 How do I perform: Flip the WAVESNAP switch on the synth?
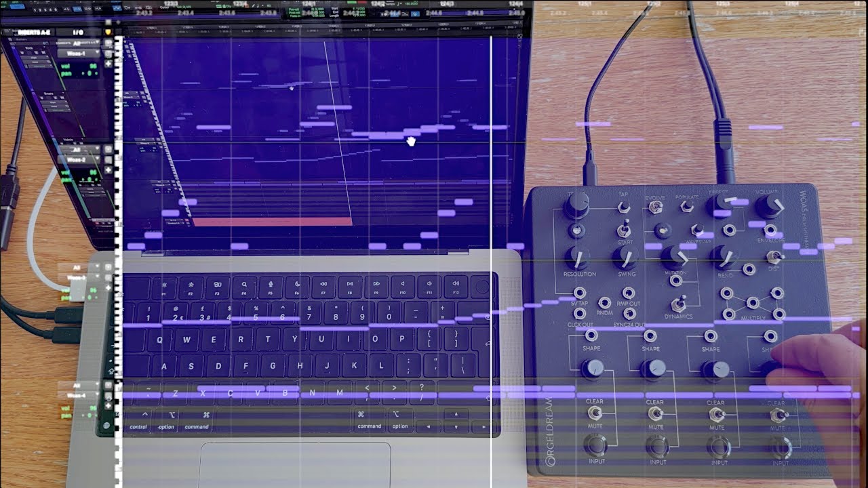pyautogui.click(x=697, y=230)
